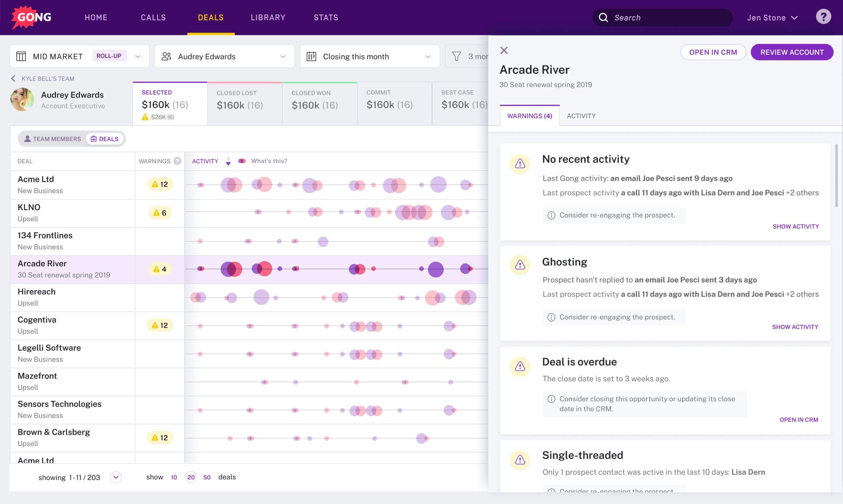The image size is (843, 504).
Task: Click the activity sort arrows icon
Action: (228, 161)
